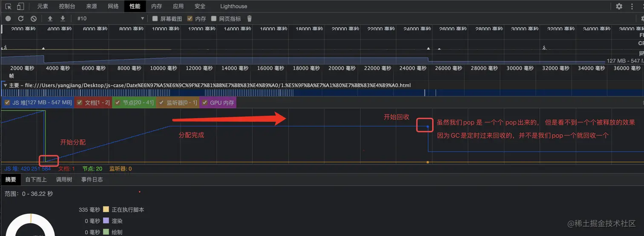644x236 pixels.
Task: Open the Lighthouse panel tab
Action: pos(234,6)
